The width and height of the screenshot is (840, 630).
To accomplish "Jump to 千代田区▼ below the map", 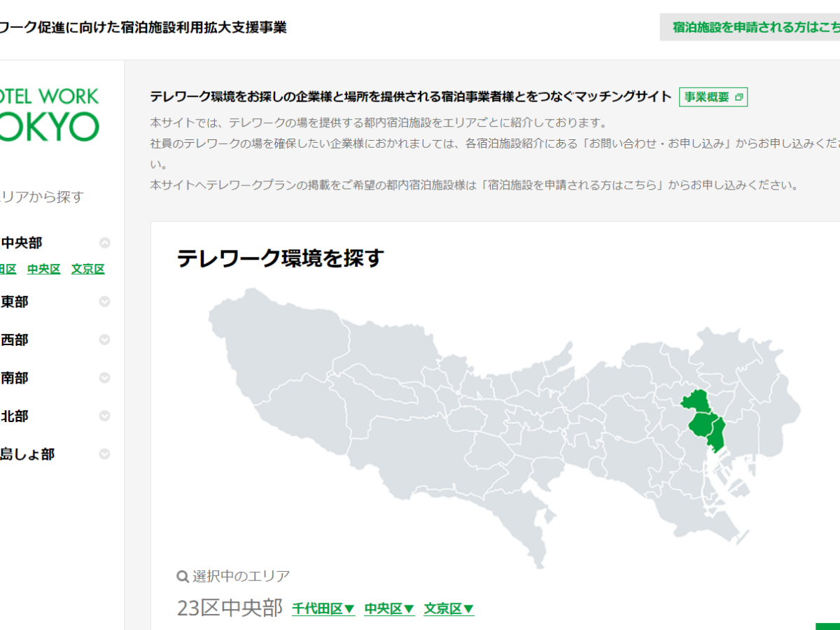I will [323, 608].
